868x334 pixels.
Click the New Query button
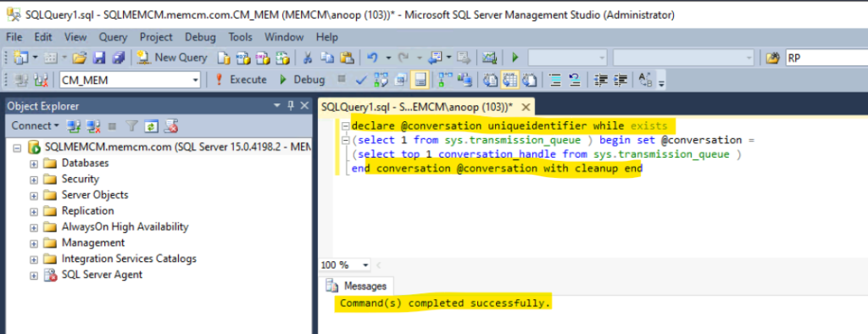(x=172, y=58)
